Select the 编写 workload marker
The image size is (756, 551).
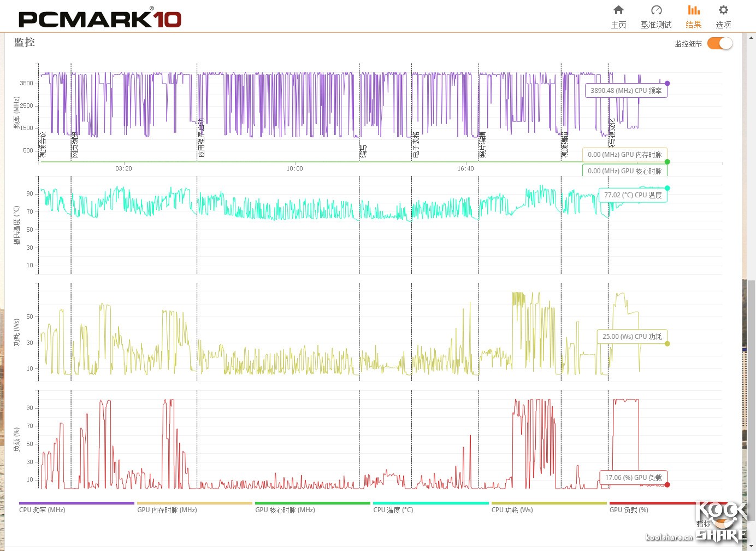364,151
